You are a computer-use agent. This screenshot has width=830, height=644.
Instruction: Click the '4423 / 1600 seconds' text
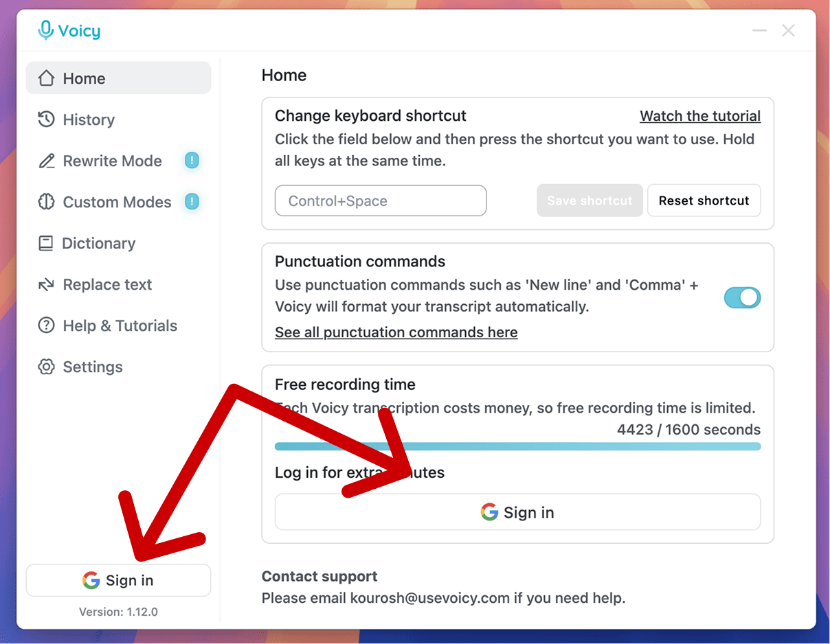pyautogui.click(x=688, y=430)
